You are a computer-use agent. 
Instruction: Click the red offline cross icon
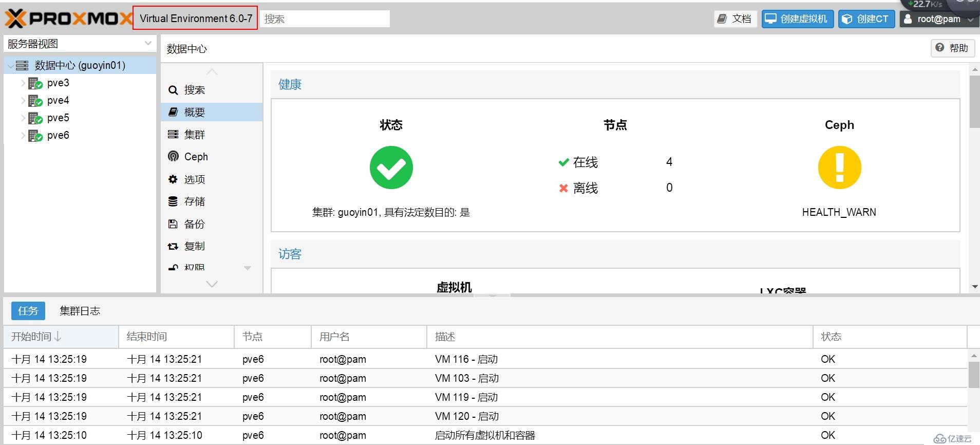point(563,188)
